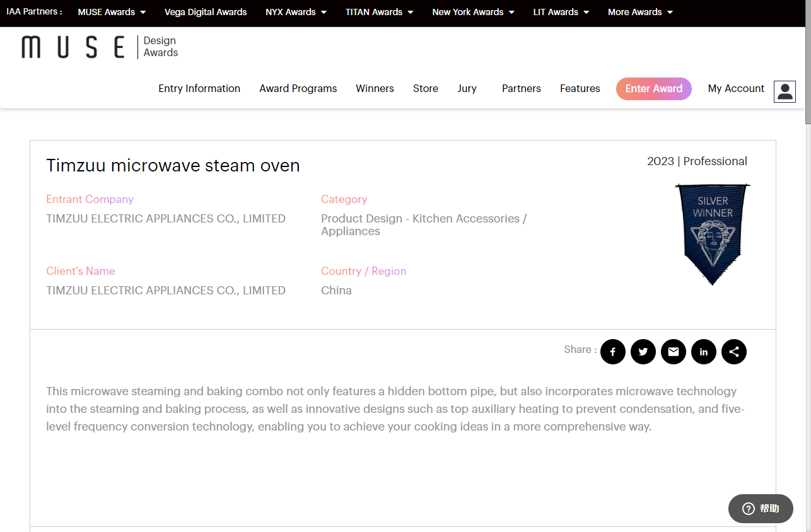Open Award Programs menu
Image resolution: width=811 pixels, height=532 pixels.
pos(298,88)
